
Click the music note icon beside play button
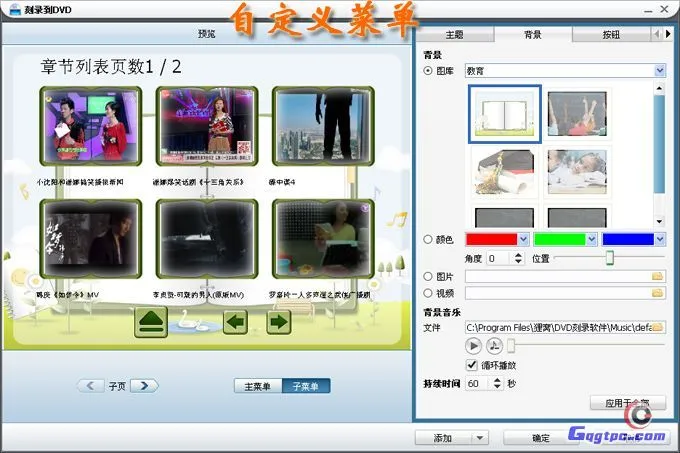494,346
